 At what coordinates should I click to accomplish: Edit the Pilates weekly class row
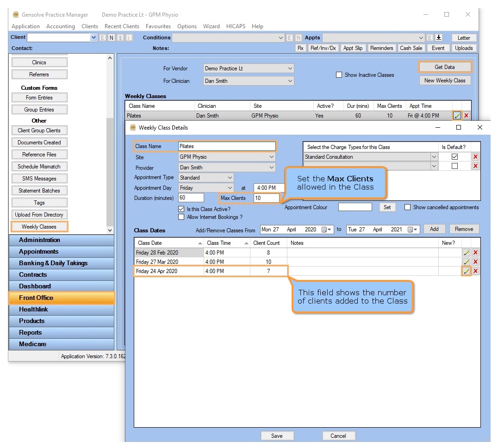(x=457, y=116)
